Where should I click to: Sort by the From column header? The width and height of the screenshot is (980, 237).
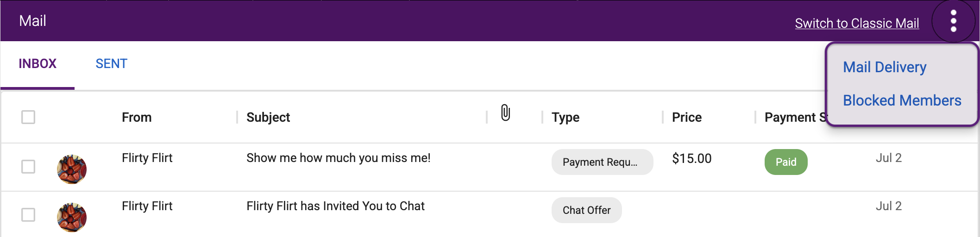pyautogui.click(x=137, y=117)
